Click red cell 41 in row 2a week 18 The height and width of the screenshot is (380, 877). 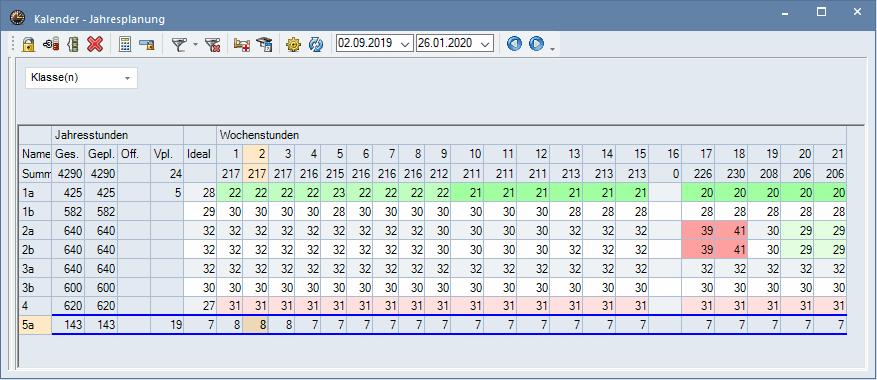pyautogui.click(x=731, y=231)
